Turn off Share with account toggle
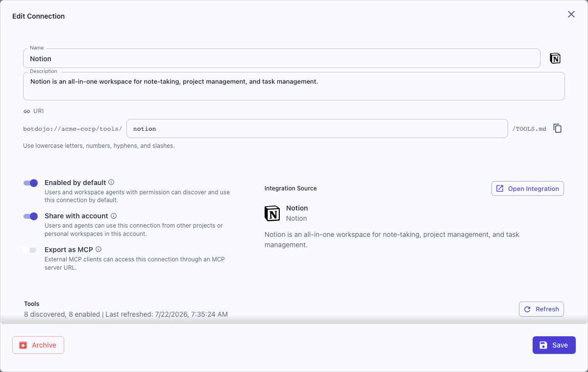 tap(30, 216)
